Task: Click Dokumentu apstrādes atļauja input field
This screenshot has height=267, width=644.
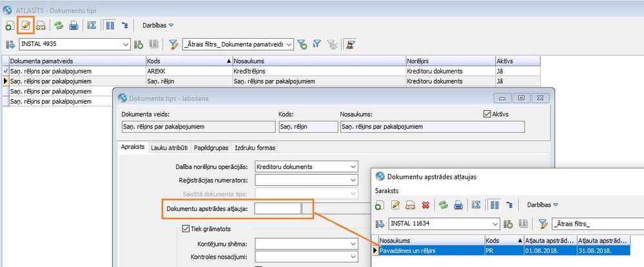Action: pyautogui.click(x=278, y=209)
